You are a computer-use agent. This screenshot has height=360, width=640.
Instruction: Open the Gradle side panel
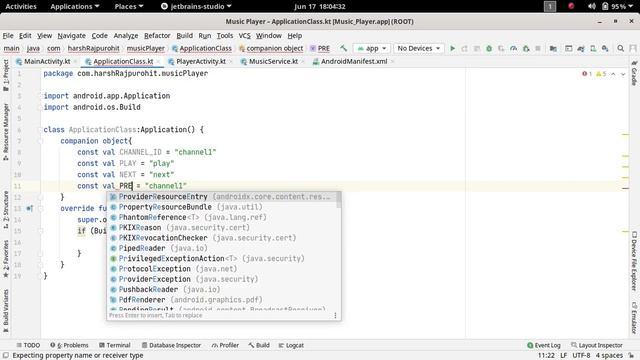(634, 73)
